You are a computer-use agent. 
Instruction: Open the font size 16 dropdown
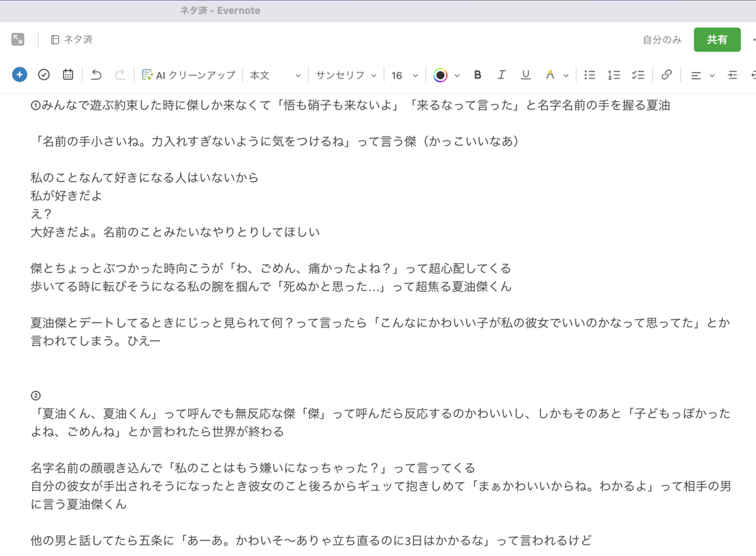404,75
